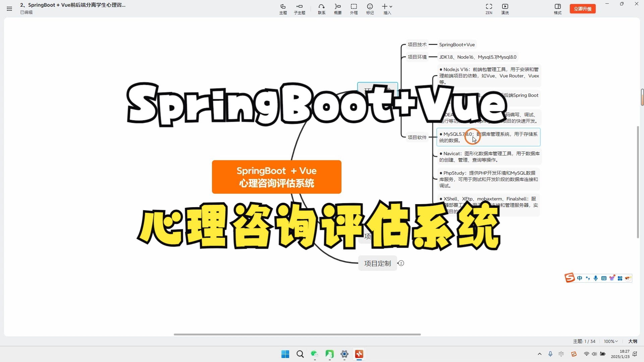This screenshot has width=644, height=362.
Task: Add a new topic (主题)
Action: coord(283,9)
